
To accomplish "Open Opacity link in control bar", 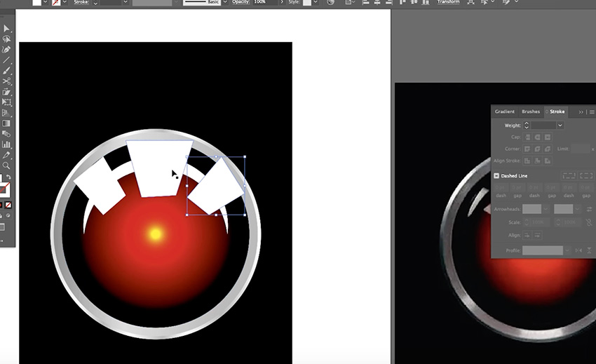I will tap(241, 2).
